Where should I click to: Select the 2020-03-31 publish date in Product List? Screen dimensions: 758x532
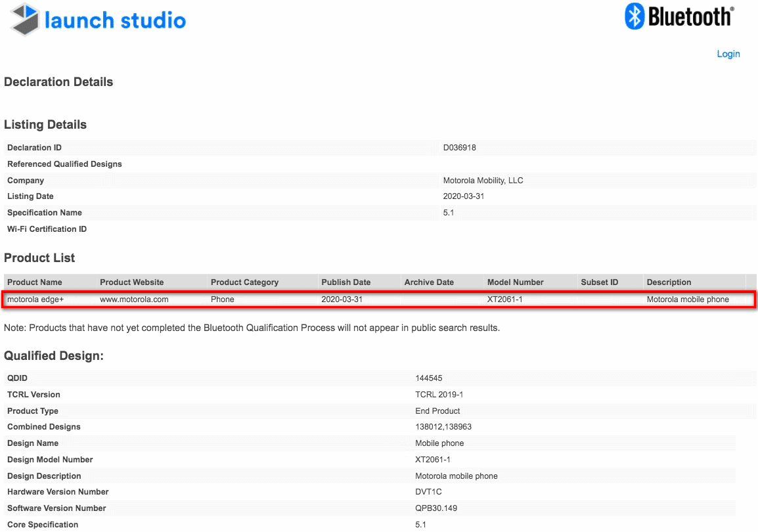(342, 299)
